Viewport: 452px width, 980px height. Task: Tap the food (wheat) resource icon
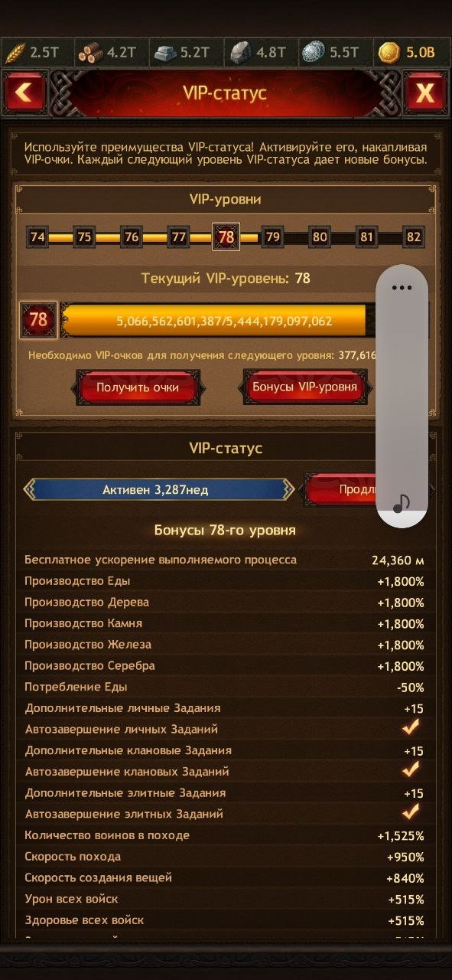pos(15,53)
